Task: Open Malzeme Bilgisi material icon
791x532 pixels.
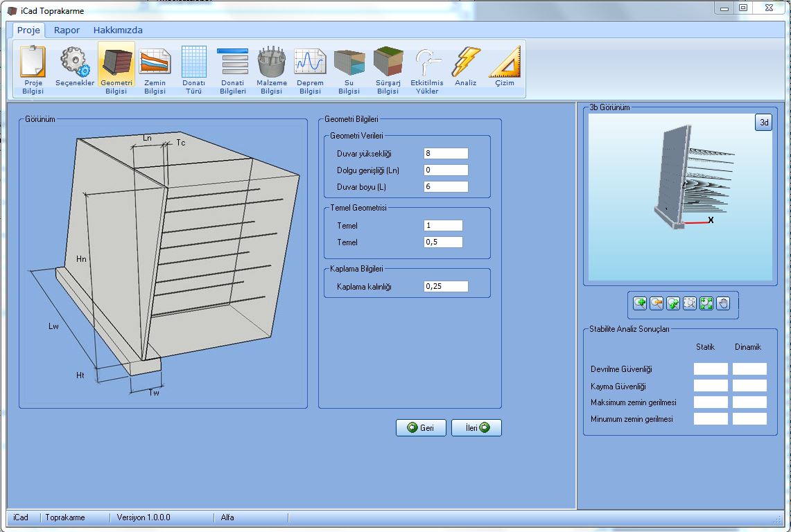Action: coord(271,69)
